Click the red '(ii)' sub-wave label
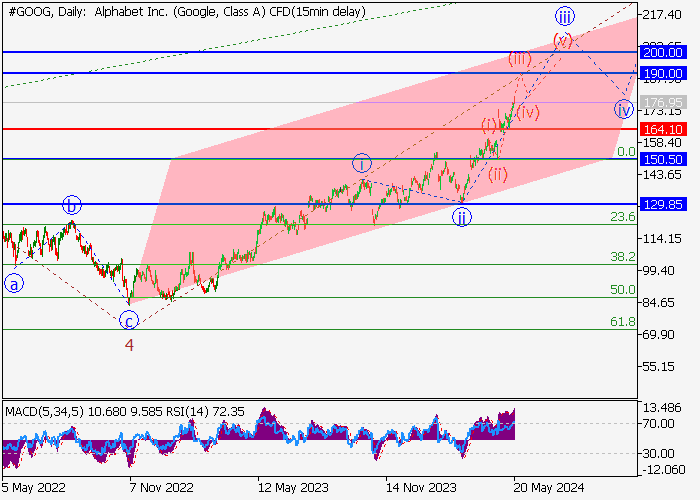The width and height of the screenshot is (700, 500). pos(498,174)
